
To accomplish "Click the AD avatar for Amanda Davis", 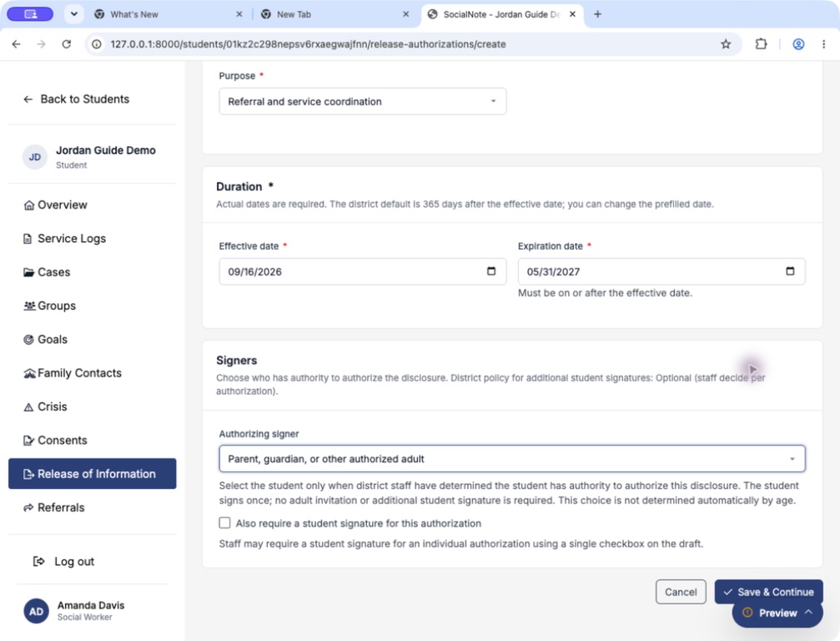I will click(36, 612).
